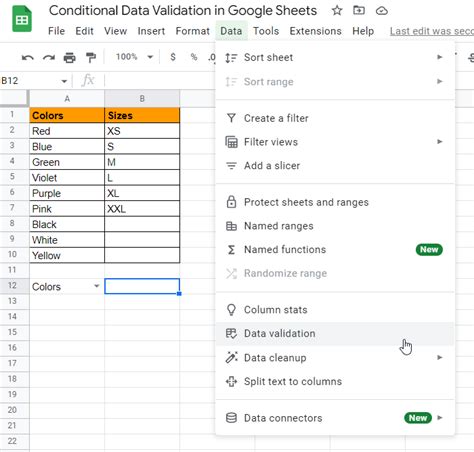Viewport: 474px width, 452px height.
Task: Open Filter views submenu
Action: click(335, 142)
